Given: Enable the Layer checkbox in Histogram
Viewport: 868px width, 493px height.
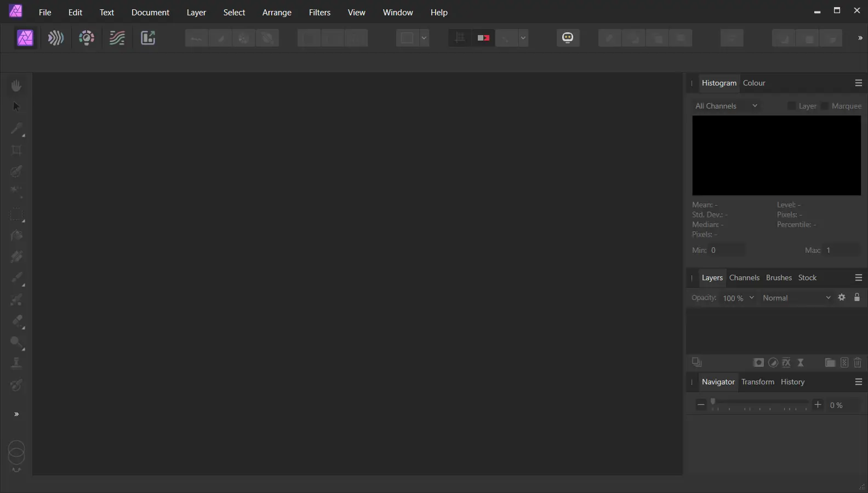Looking at the screenshot, I should pyautogui.click(x=791, y=106).
